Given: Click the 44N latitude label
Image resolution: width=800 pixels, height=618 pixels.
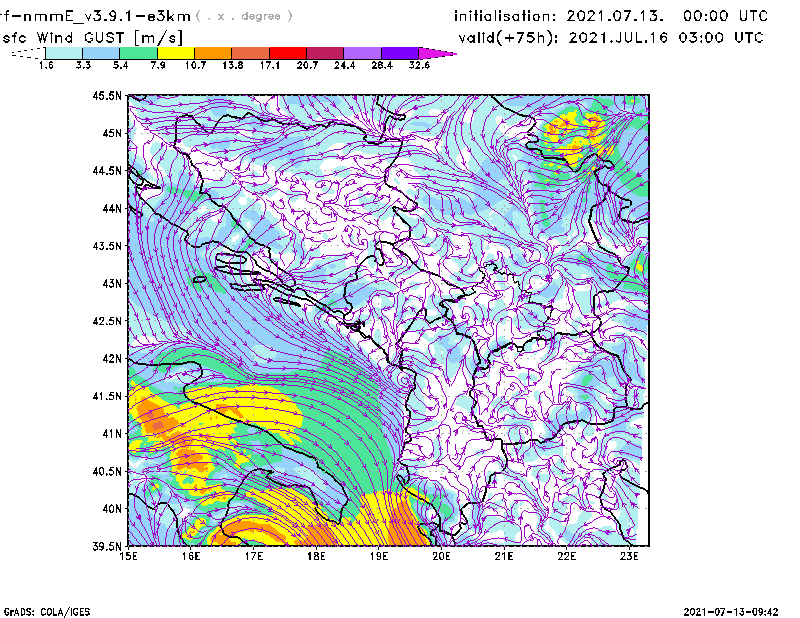Looking at the screenshot, I should point(112,208).
